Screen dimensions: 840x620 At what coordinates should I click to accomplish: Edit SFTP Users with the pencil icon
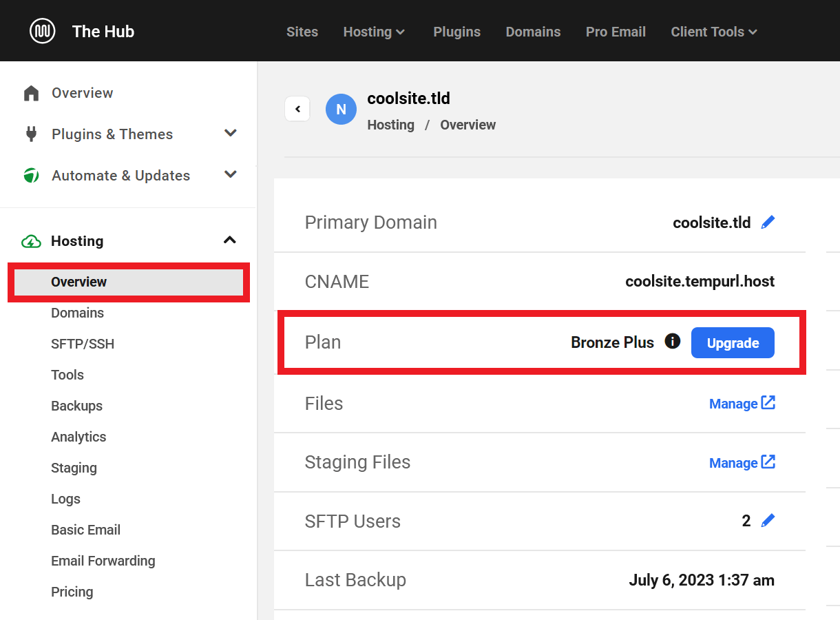(x=768, y=521)
